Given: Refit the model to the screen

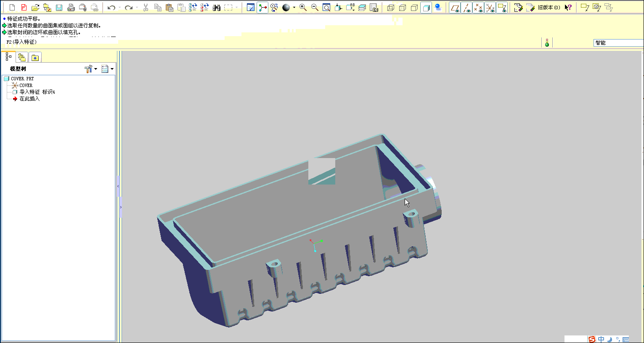Looking at the screenshot, I should click(326, 8).
